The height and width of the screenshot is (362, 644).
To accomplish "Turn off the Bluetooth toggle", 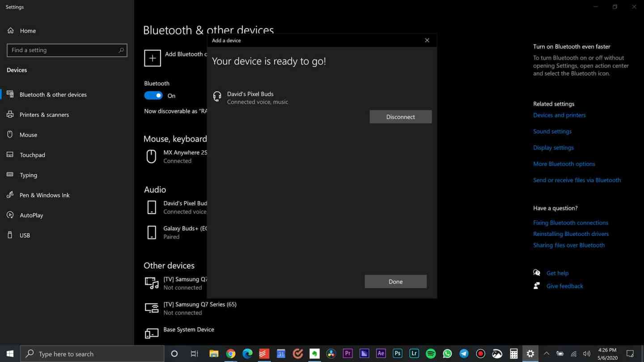I will pyautogui.click(x=153, y=96).
